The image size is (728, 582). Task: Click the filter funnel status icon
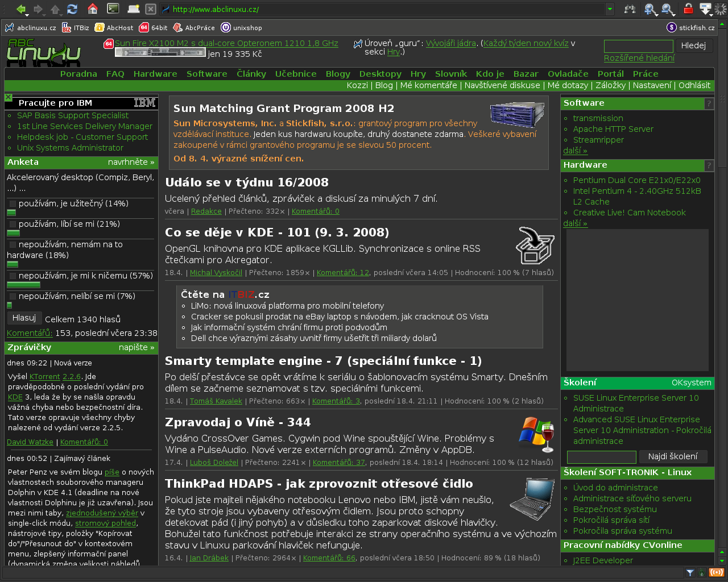(x=690, y=573)
